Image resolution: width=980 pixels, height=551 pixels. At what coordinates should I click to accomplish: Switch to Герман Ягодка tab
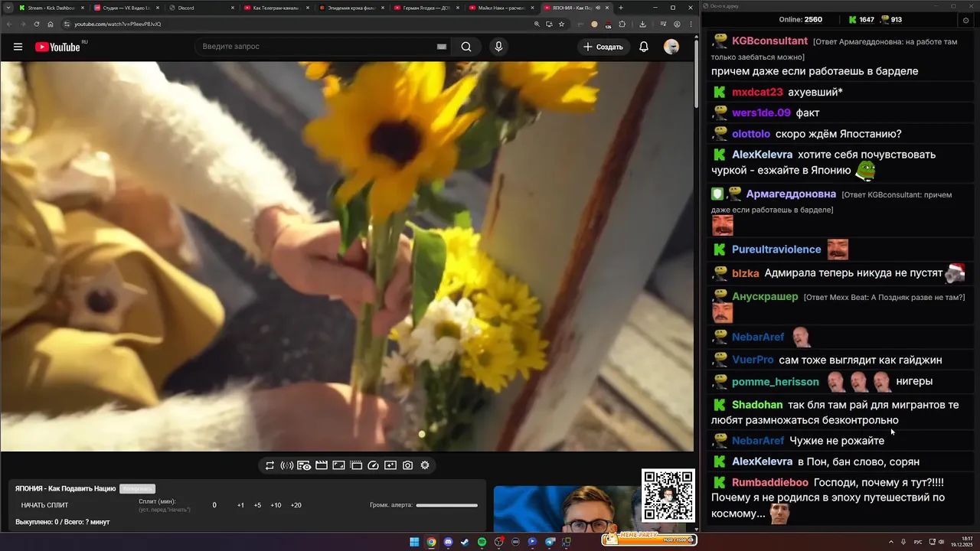(425, 8)
